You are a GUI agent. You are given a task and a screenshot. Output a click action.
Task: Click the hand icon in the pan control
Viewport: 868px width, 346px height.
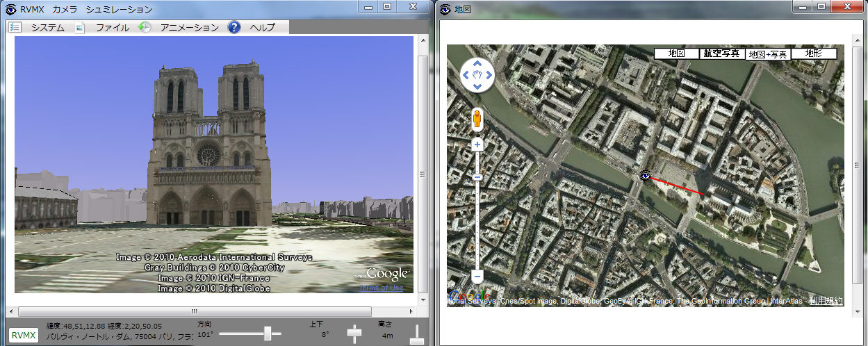[x=477, y=74]
